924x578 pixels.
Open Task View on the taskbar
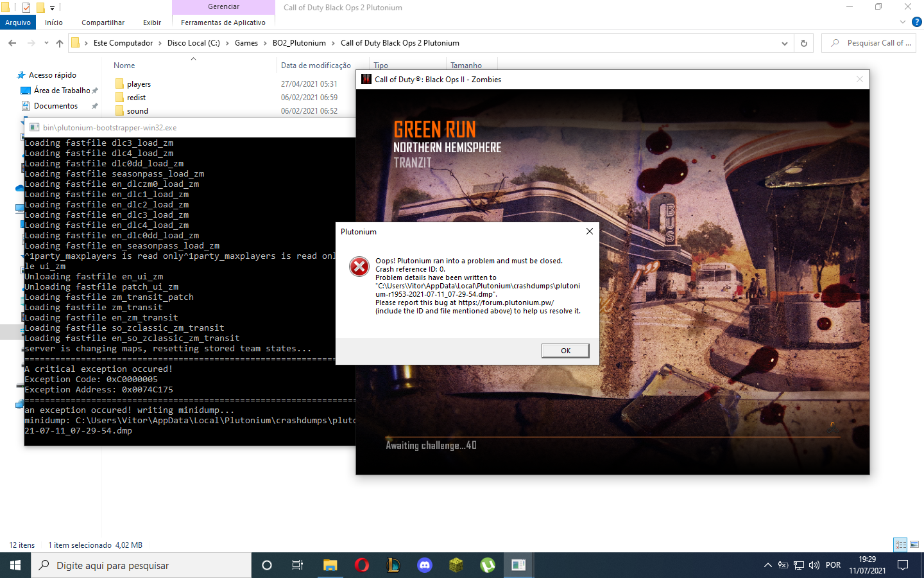[298, 565]
